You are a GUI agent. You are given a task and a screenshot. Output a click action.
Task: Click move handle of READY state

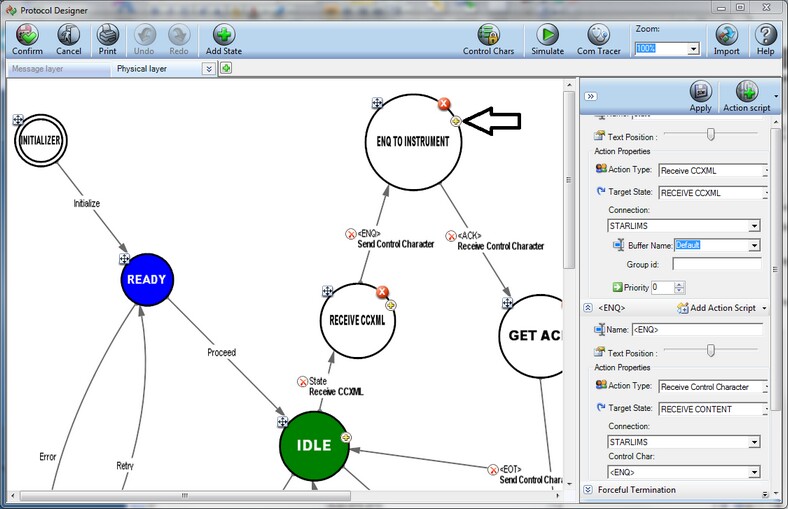(124, 259)
